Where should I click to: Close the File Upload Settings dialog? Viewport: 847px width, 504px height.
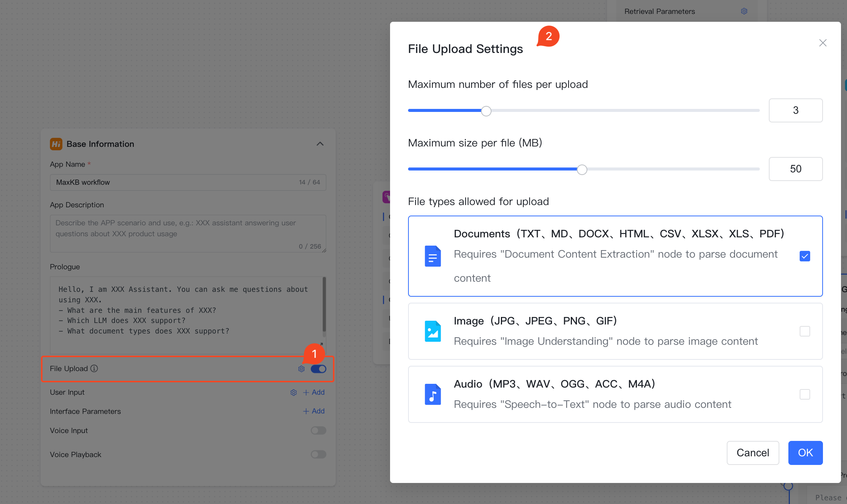[x=823, y=43]
